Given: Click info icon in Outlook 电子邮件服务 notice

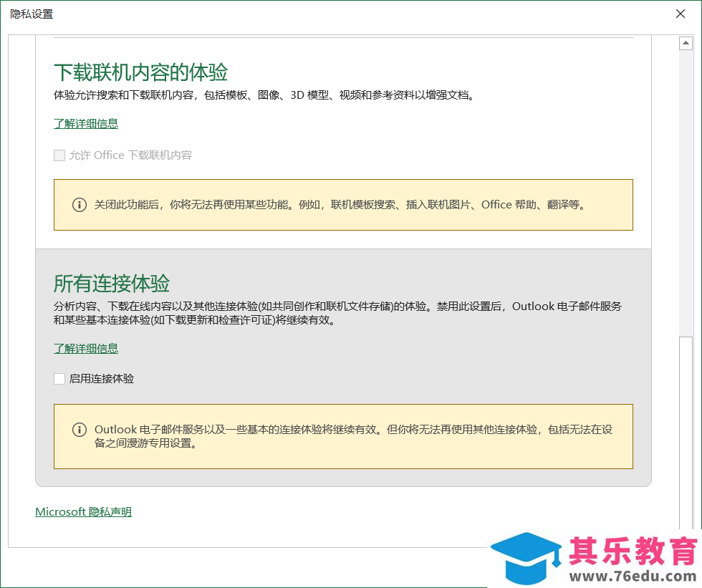Looking at the screenshot, I should (80, 430).
